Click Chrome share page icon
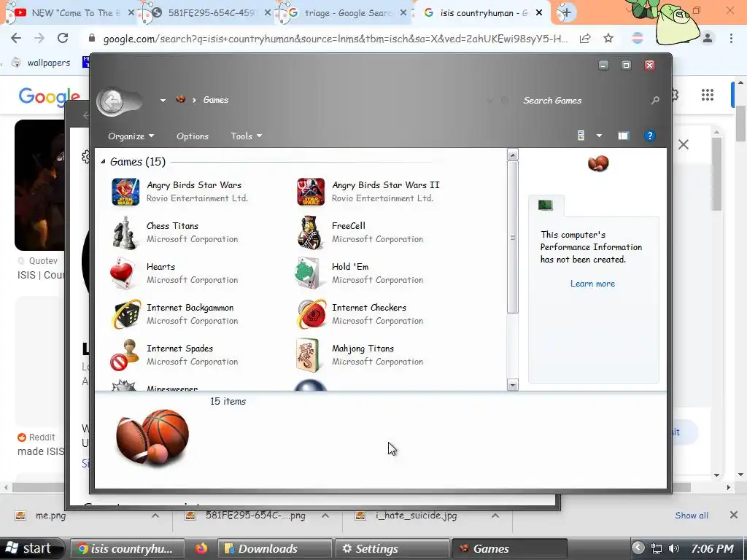Image resolution: width=747 pixels, height=560 pixels. (x=585, y=39)
